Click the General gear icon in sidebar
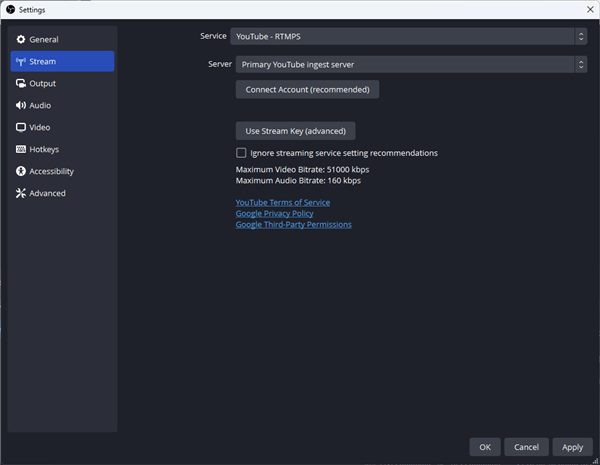 (20, 39)
